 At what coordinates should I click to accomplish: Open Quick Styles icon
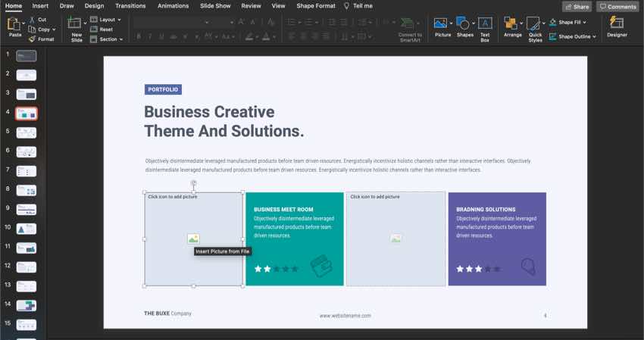click(533, 23)
